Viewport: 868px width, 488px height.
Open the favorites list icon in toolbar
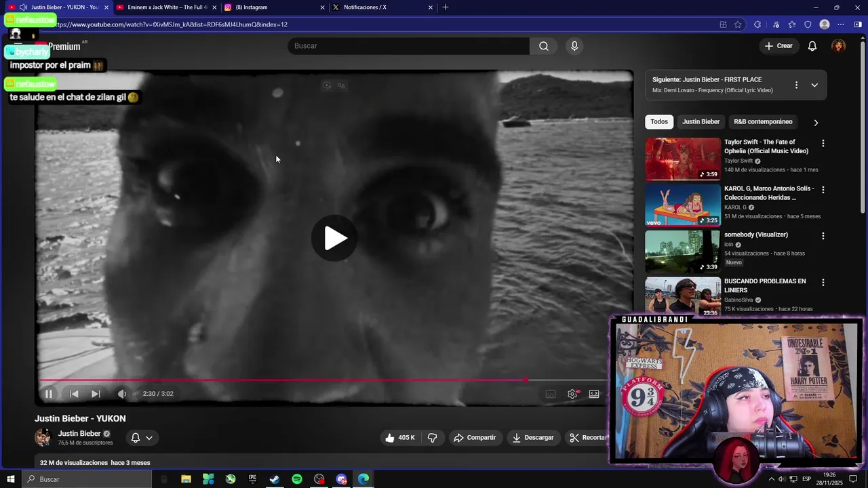[792, 24]
